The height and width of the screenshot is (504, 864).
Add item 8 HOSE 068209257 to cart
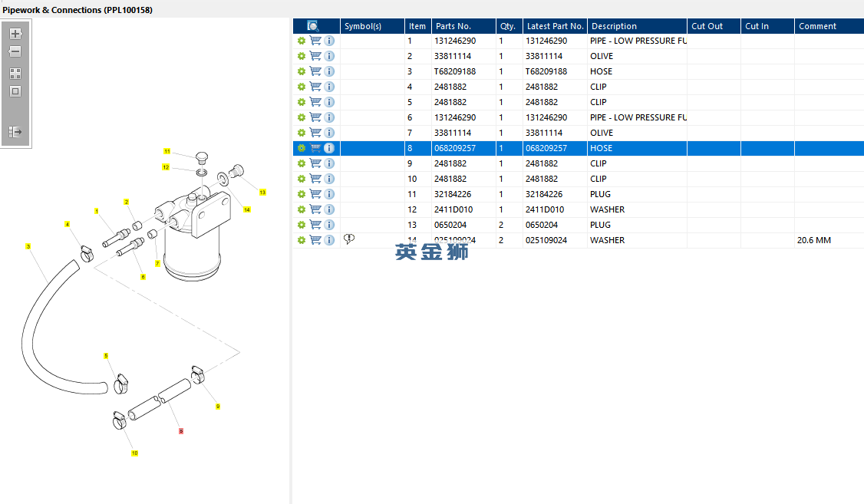coord(315,147)
